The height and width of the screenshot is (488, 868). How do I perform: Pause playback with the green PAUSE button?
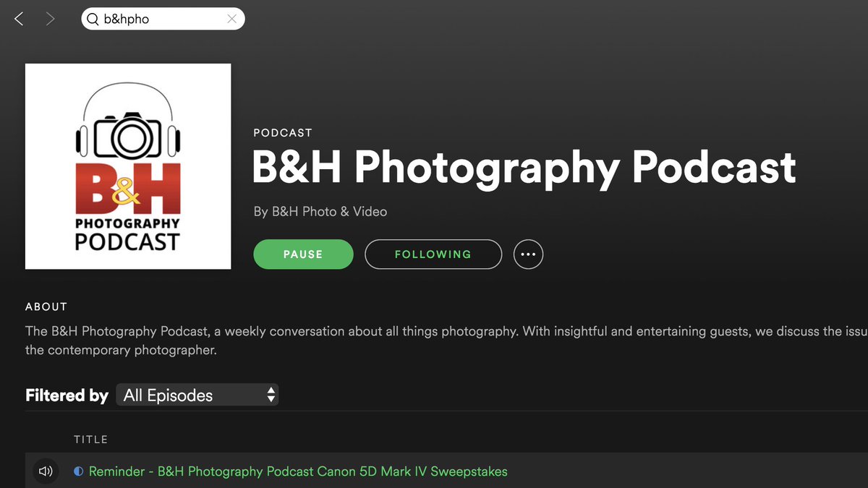(303, 254)
